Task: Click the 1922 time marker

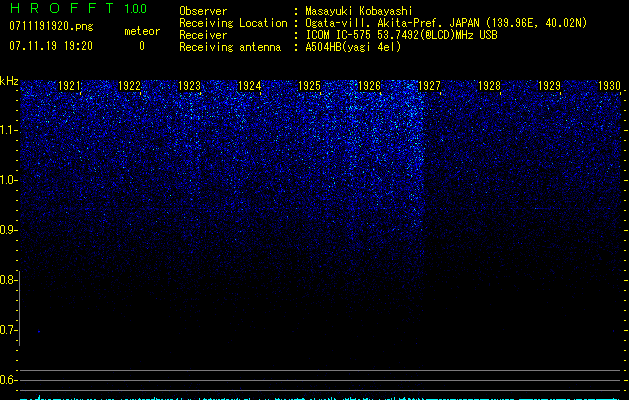Action: tap(130, 86)
